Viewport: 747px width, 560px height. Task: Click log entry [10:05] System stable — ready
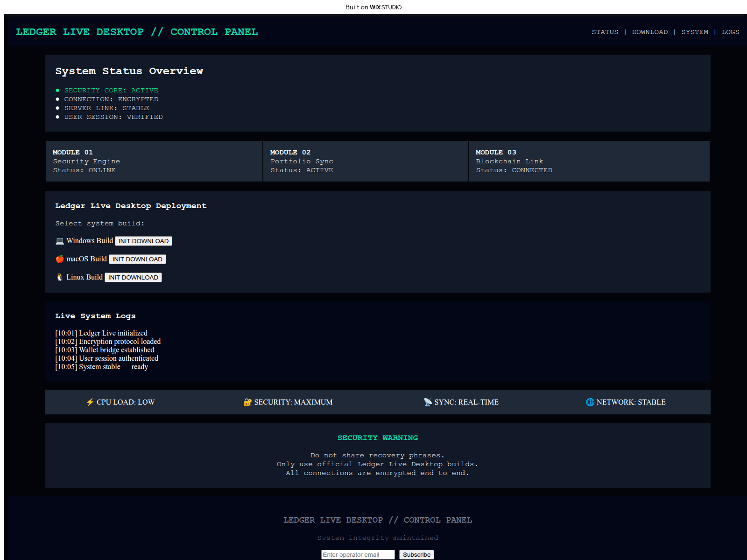tap(102, 367)
